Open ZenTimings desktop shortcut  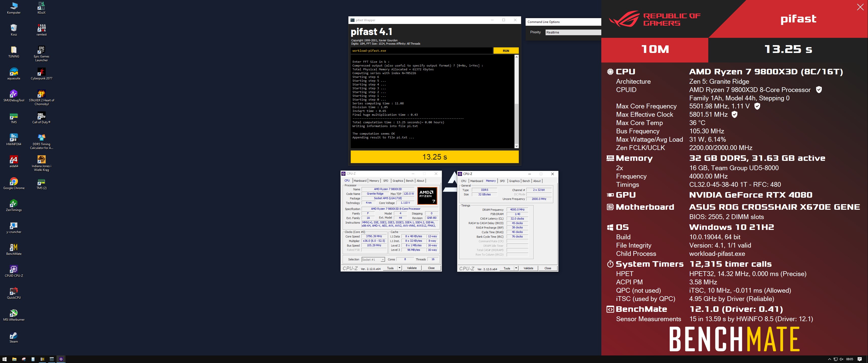pyautogui.click(x=13, y=205)
